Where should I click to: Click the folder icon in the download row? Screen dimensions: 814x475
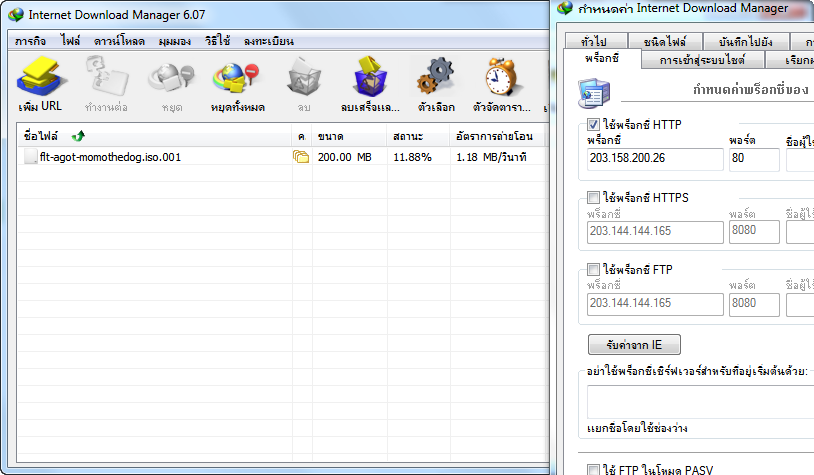[301, 157]
